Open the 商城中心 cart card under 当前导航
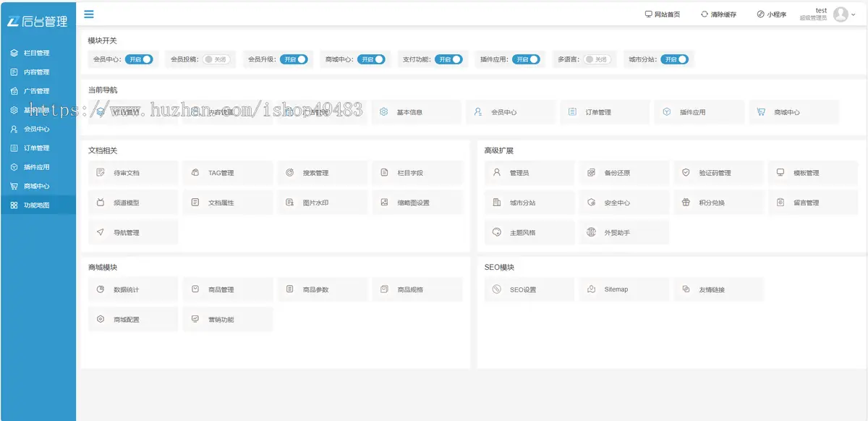This screenshot has width=868, height=421. [794, 112]
